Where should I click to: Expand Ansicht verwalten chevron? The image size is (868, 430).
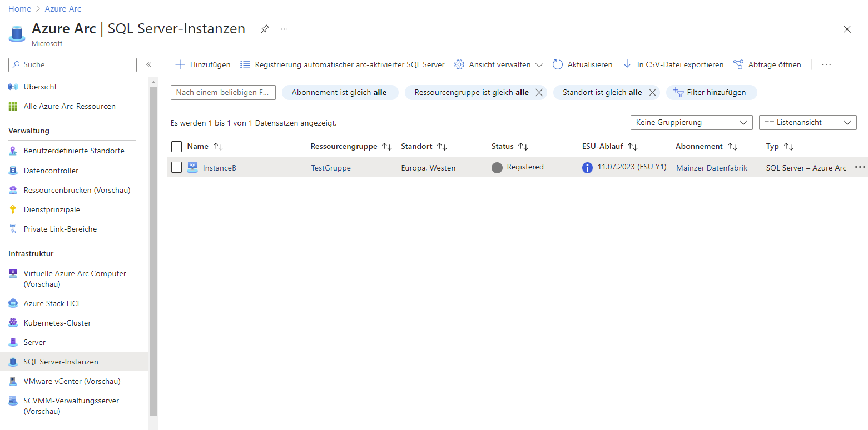pos(539,65)
